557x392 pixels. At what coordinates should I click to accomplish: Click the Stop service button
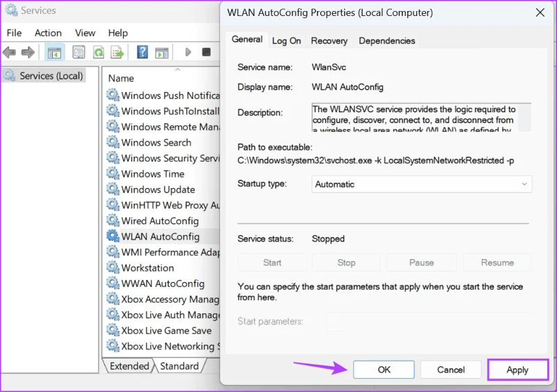346,262
